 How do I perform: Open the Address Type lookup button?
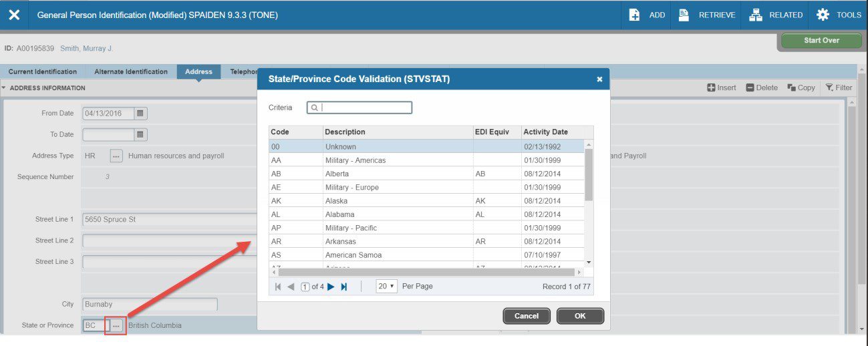point(116,156)
